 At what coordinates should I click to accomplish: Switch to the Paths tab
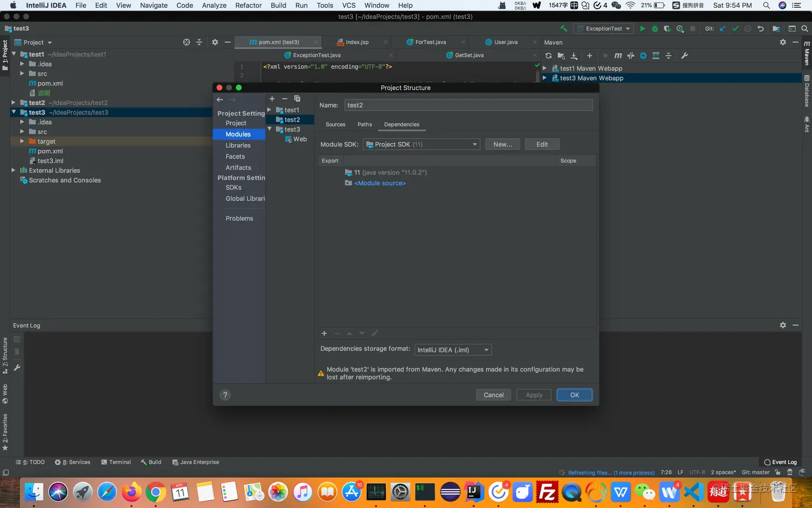(x=365, y=125)
